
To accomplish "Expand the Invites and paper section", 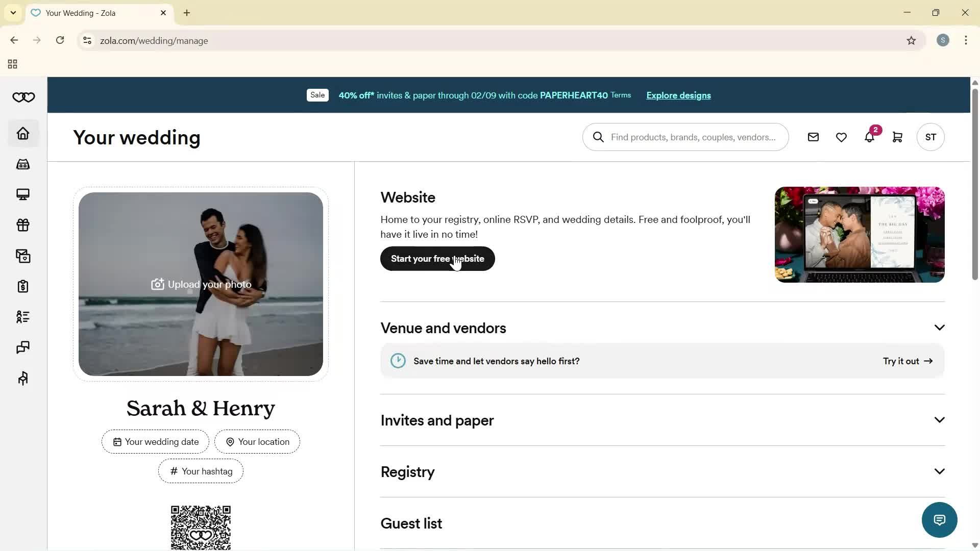I will coord(940,419).
